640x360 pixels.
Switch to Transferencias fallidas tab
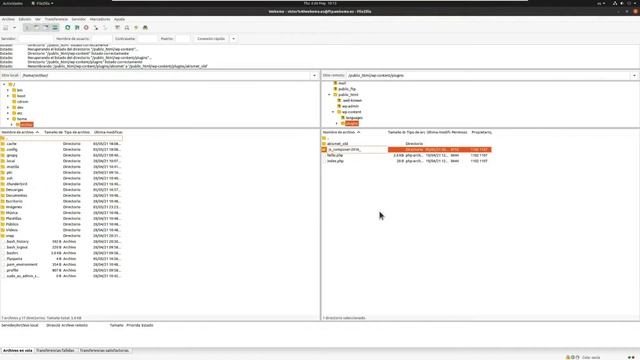pyautogui.click(x=56, y=351)
